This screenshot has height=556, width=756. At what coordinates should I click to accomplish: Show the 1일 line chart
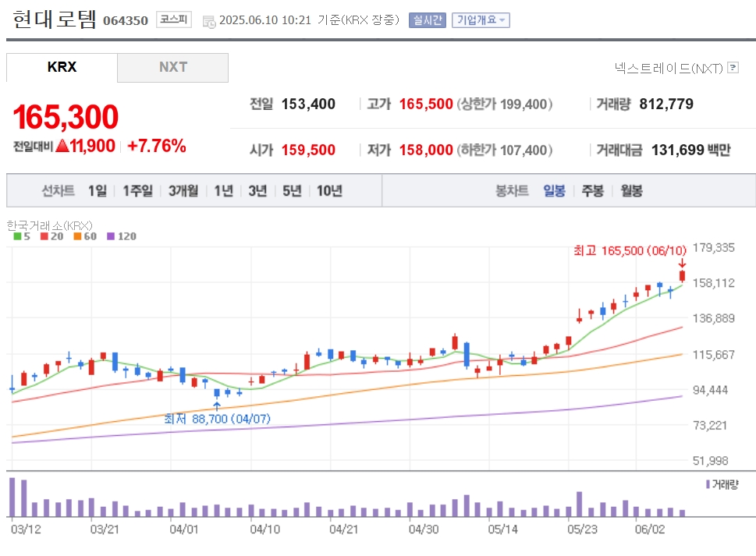click(x=98, y=191)
